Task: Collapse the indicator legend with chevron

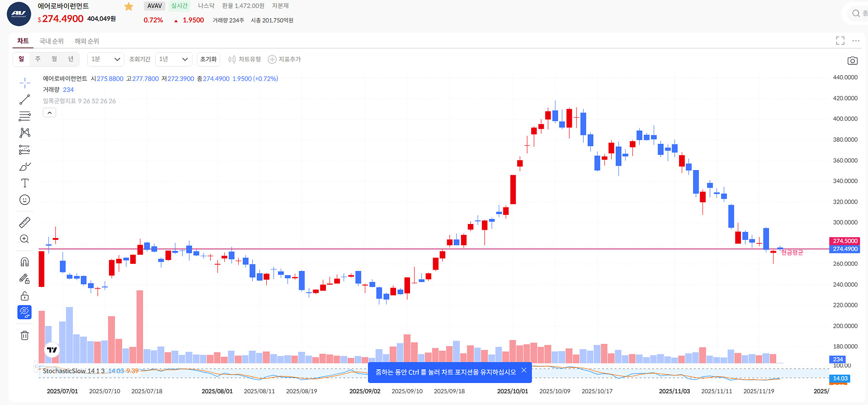Action: [50, 113]
